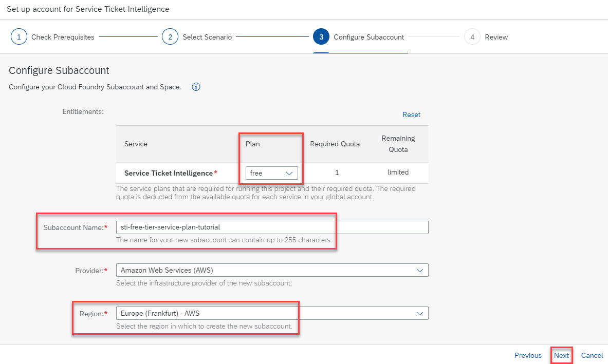Click the Entitlements label
Image resolution: width=608 pixels, height=364 pixels.
coord(83,111)
